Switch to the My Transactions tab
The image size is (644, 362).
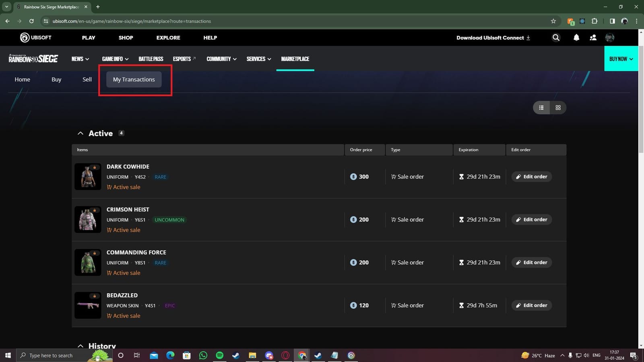(x=133, y=79)
